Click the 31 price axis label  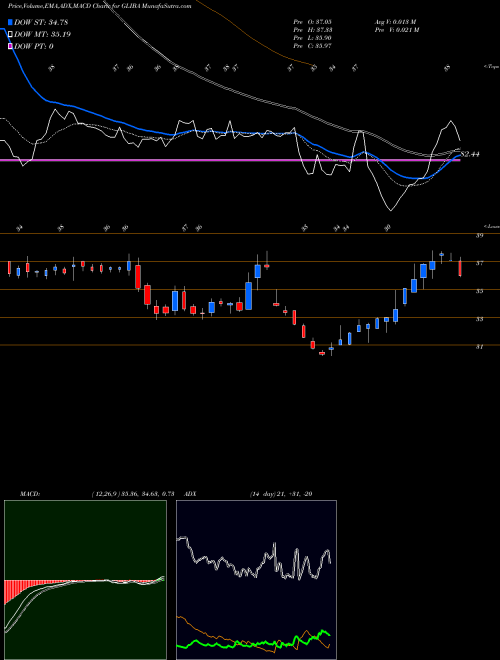pyautogui.click(x=479, y=347)
